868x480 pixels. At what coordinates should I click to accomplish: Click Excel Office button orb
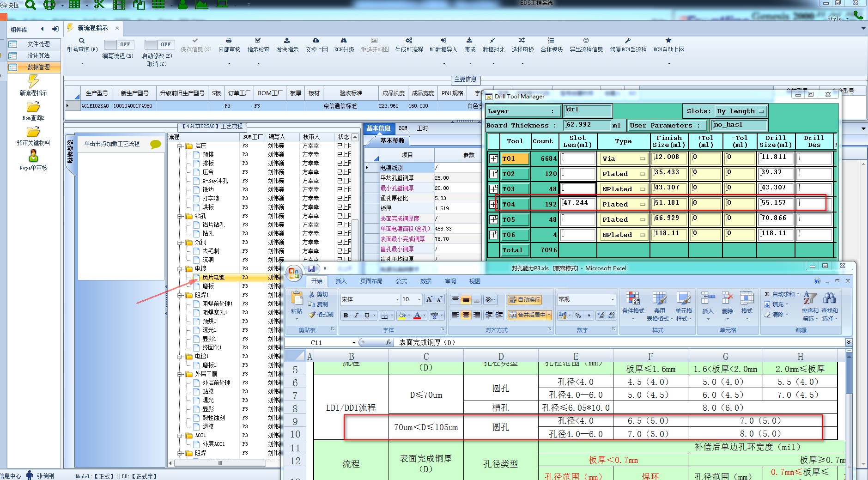[294, 273]
